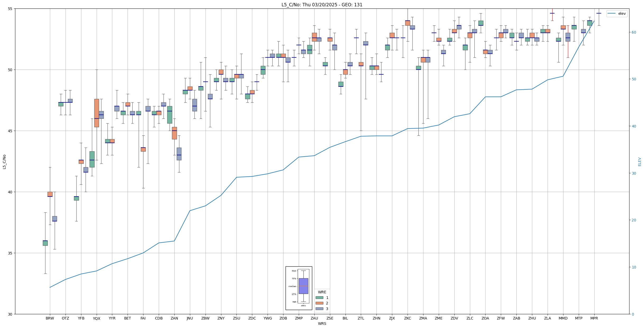Click the orange WRE 2 legend swatch

point(319,303)
